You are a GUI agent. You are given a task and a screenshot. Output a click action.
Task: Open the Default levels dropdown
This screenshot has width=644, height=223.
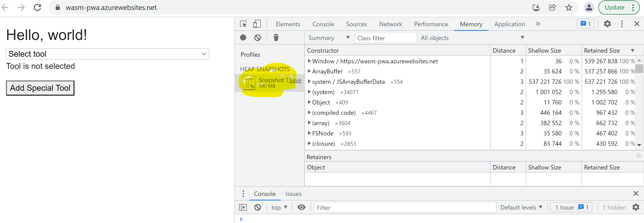tap(521, 207)
